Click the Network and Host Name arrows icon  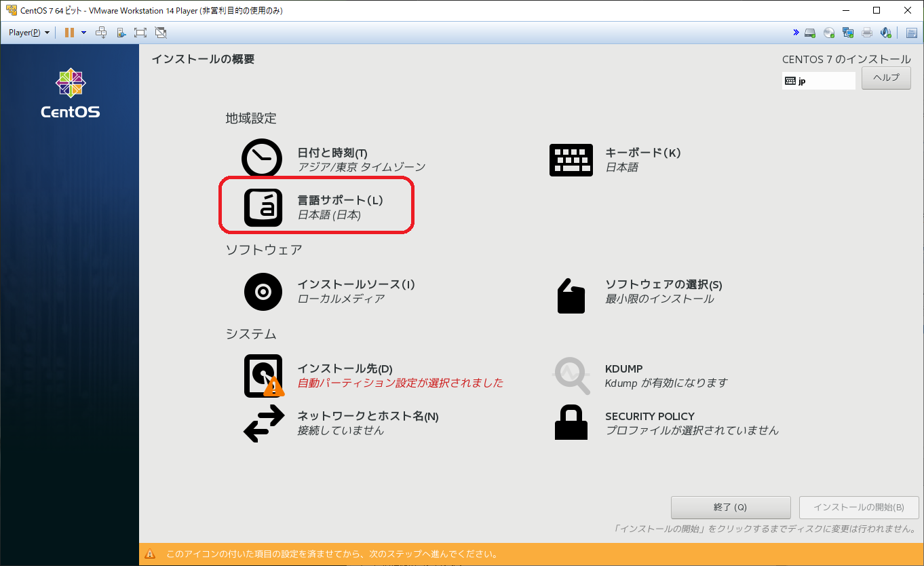263,422
